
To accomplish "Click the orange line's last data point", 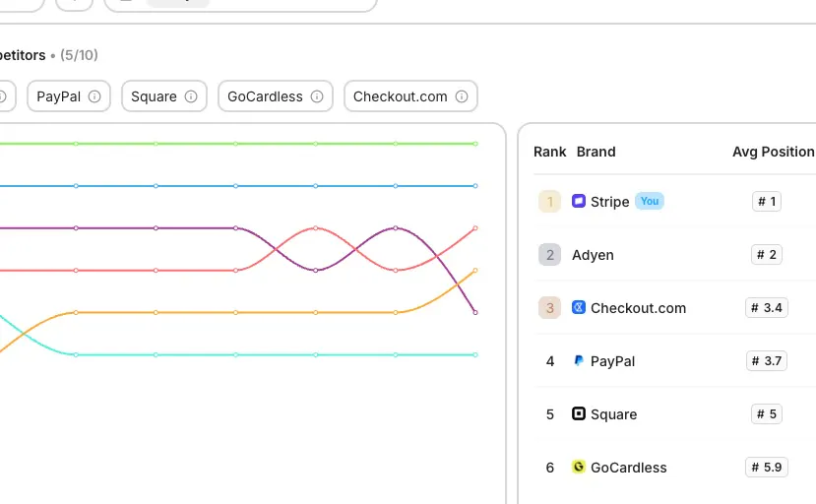I will click(475, 271).
